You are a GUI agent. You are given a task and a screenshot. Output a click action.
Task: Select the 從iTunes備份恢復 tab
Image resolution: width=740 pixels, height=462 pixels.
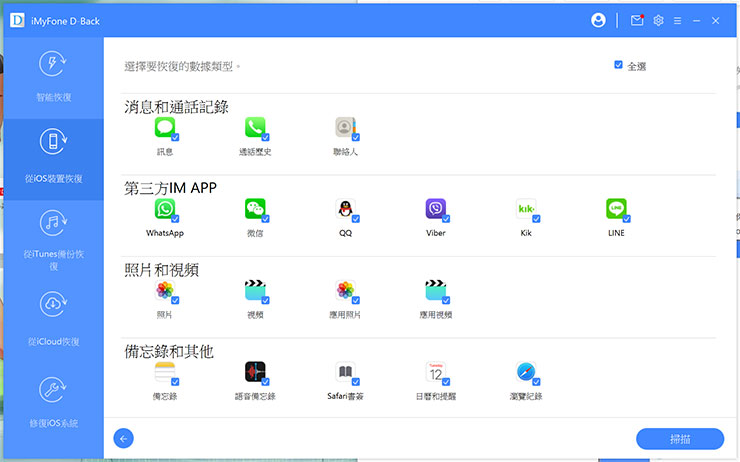pos(53,241)
